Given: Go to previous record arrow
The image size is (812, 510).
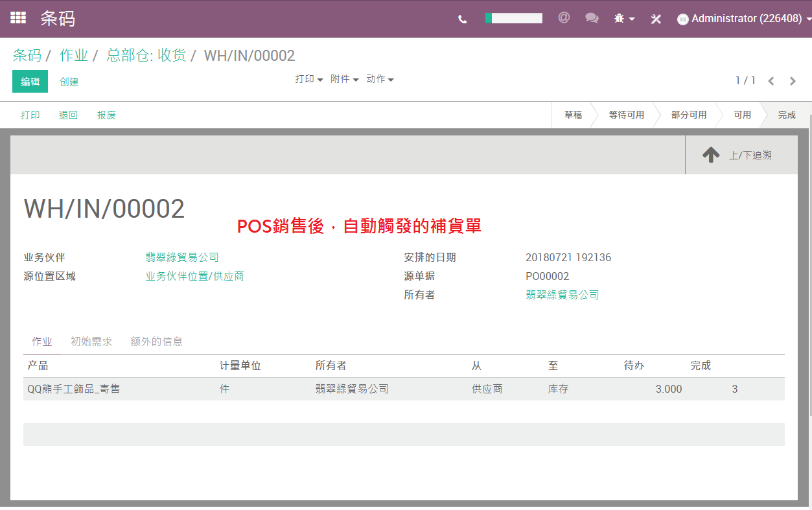Looking at the screenshot, I should 771,81.
